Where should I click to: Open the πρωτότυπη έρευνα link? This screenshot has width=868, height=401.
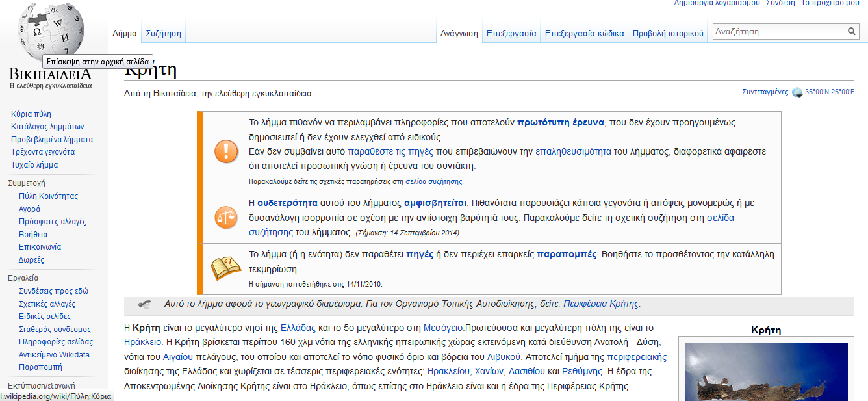tap(561, 122)
